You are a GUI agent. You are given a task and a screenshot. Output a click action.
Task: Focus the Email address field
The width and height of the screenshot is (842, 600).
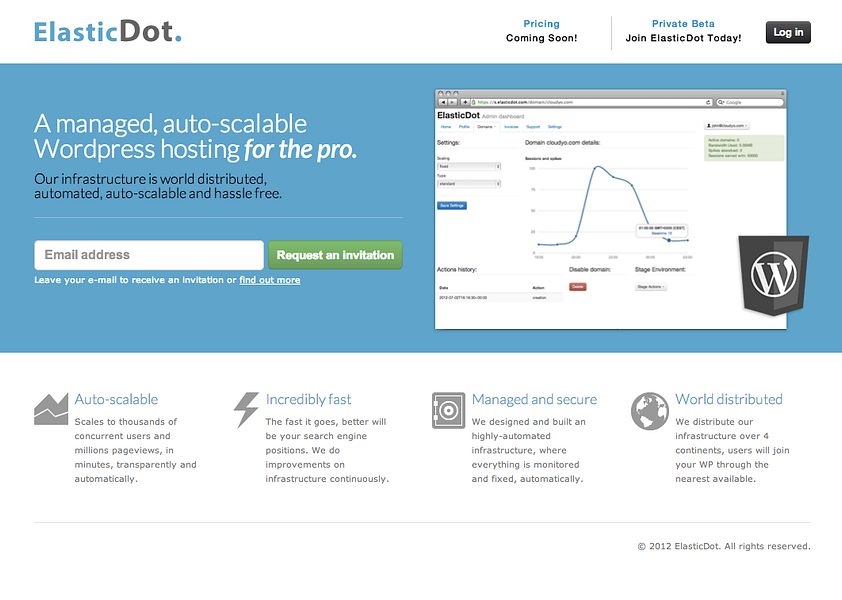(x=149, y=255)
